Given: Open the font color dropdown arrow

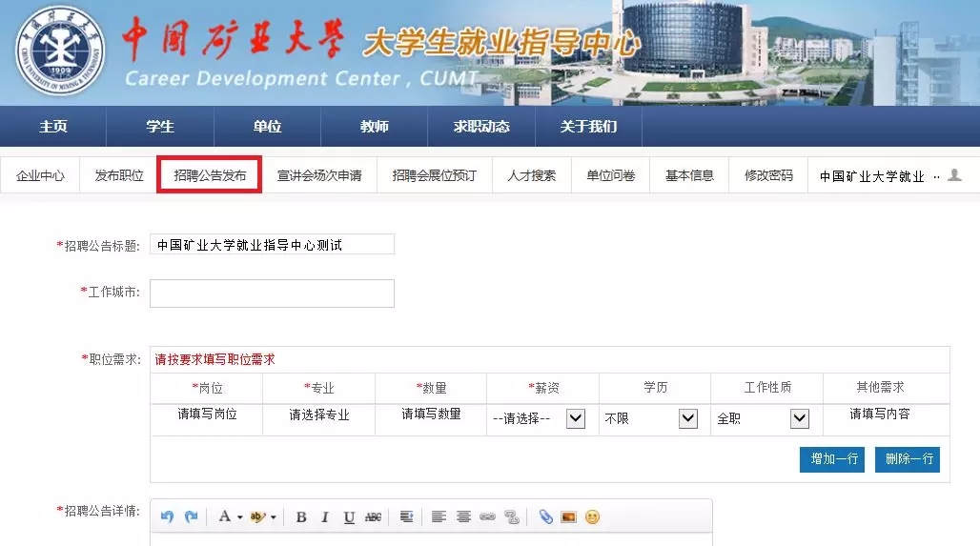Looking at the screenshot, I should (x=239, y=517).
